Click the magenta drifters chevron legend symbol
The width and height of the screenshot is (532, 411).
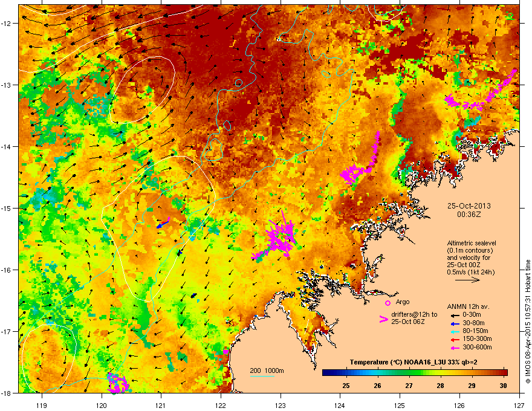pos(383,319)
